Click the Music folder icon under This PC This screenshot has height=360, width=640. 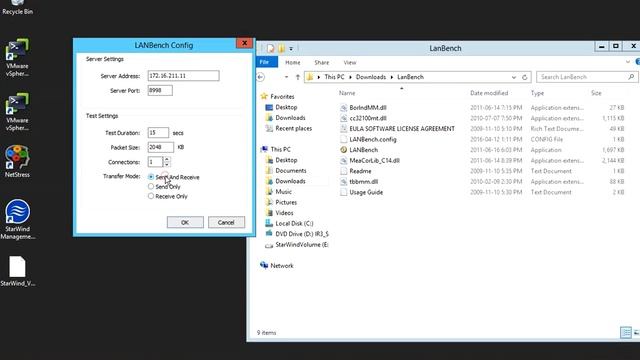click(269, 191)
